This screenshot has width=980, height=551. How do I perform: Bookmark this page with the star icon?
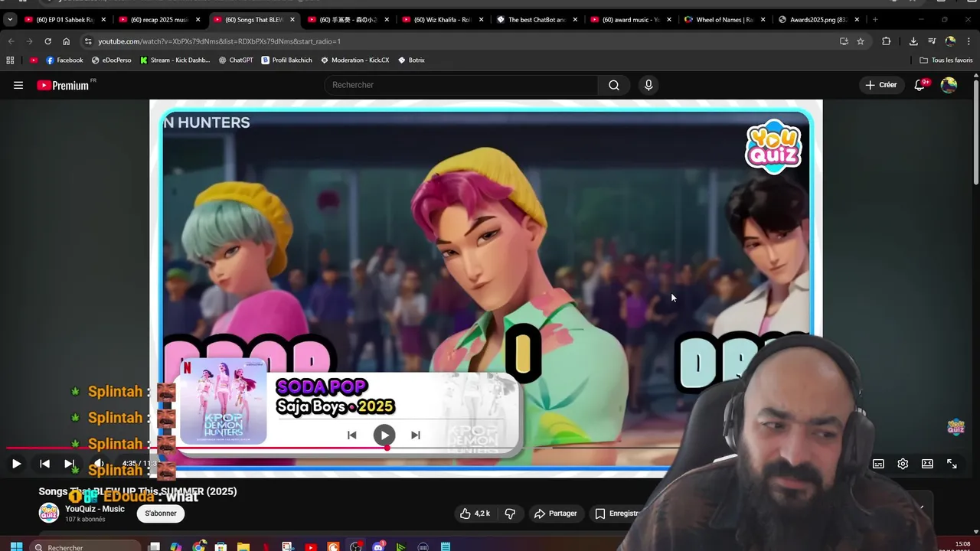tap(861, 41)
